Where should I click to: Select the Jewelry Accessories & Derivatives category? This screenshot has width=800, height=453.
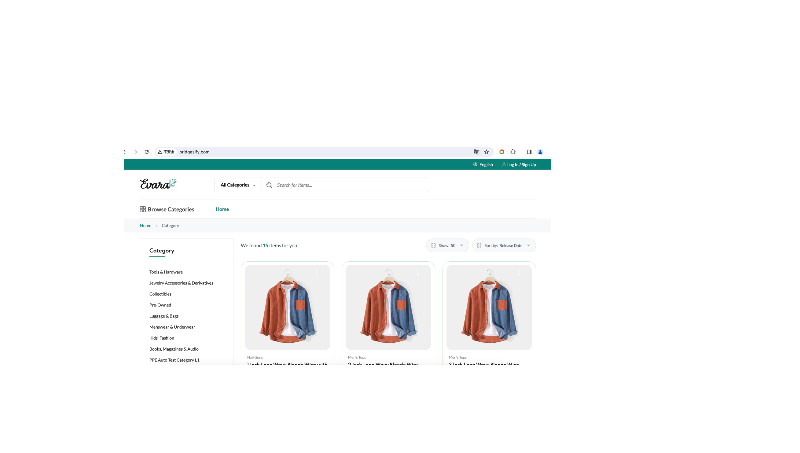coord(181,283)
